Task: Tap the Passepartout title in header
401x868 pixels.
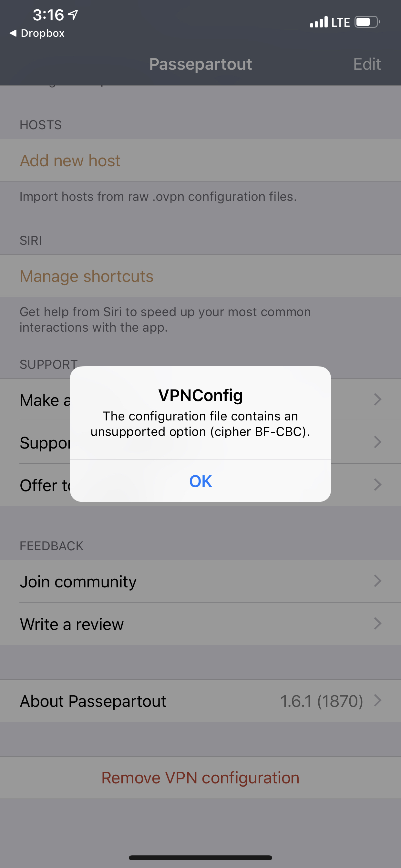Action: (x=200, y=64)
